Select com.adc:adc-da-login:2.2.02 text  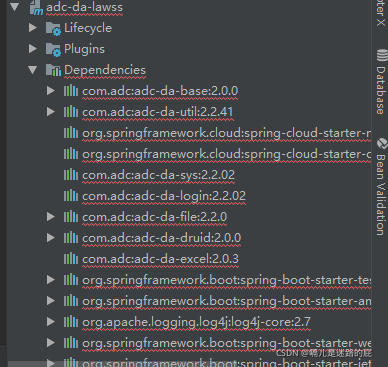point(164,196)
